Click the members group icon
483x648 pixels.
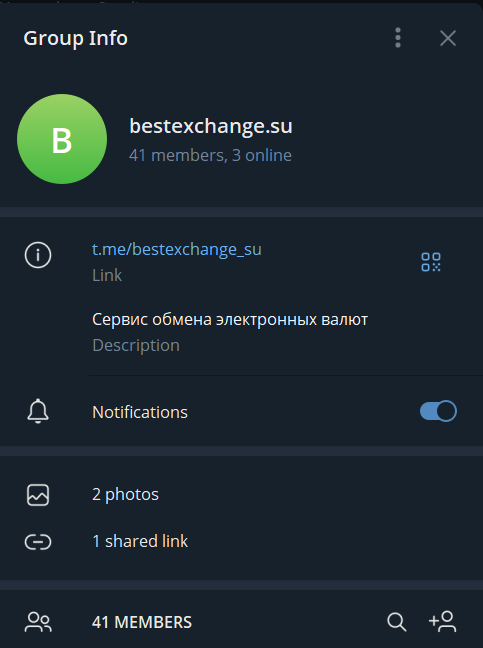[38, 622]
